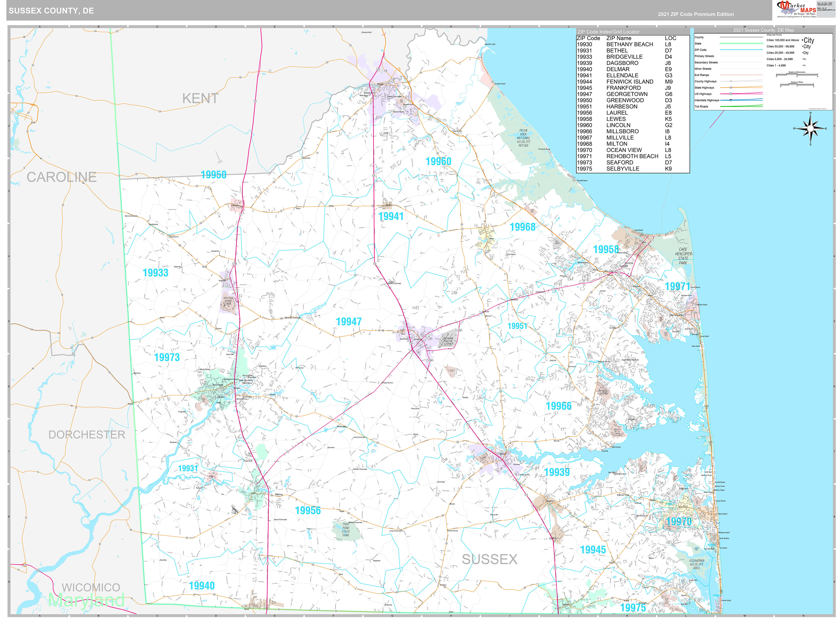Click the County Highways route marker in legend
Screen dimensions: 840x618
click(731, 81)
